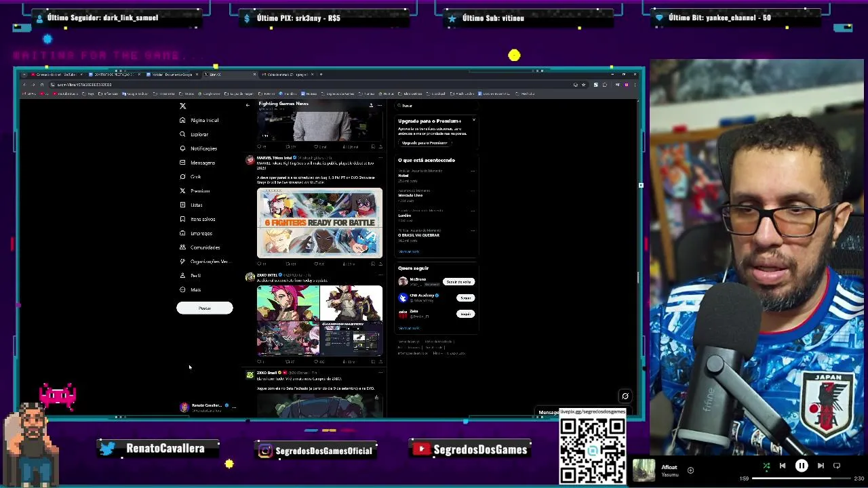Seek along the song progress bar
Viewport: 868px width, 488px height.
(x=800, y=479)
